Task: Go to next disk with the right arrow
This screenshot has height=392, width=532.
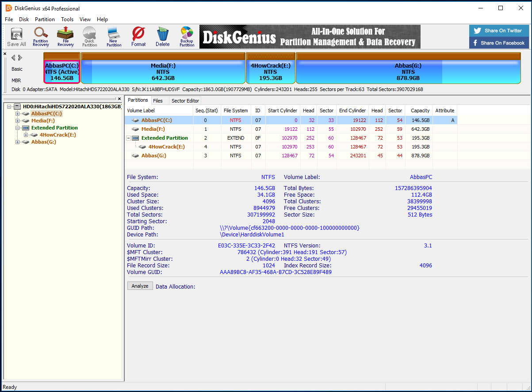Action: click(20, 57)
